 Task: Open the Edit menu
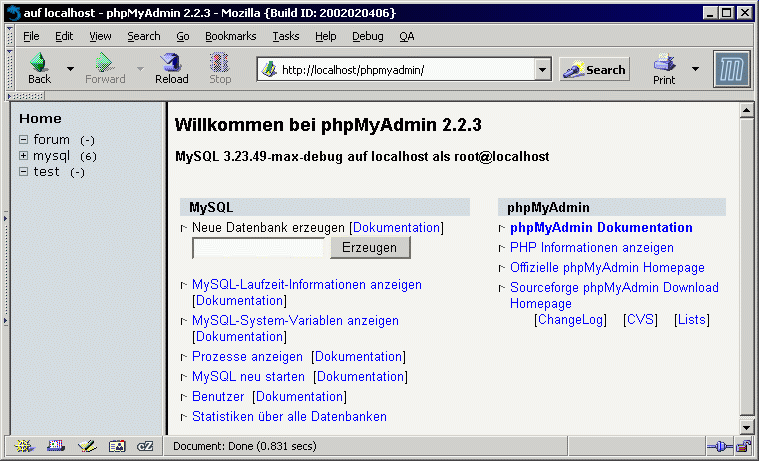point(64,36)
